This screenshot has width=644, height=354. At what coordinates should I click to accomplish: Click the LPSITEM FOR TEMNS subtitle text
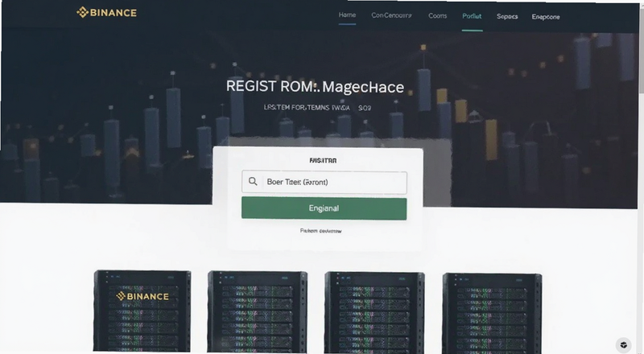point(317,108)
